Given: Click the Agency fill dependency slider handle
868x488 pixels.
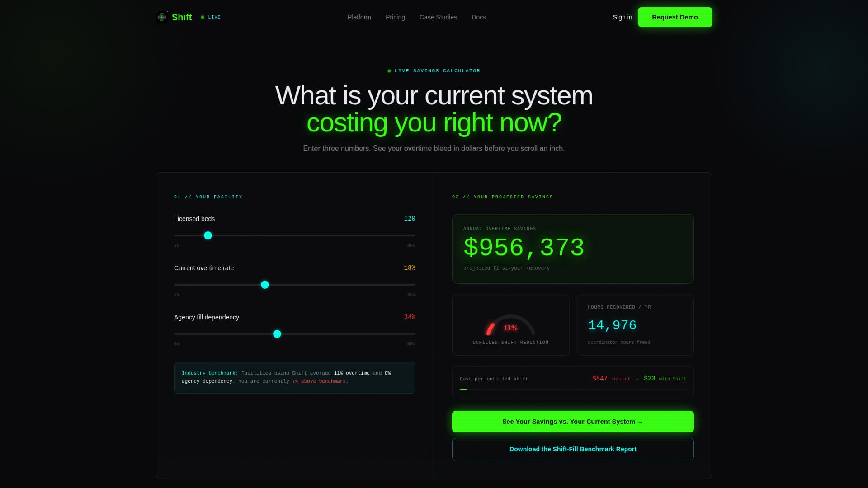Looking at the screenshot, I should 277,334.
